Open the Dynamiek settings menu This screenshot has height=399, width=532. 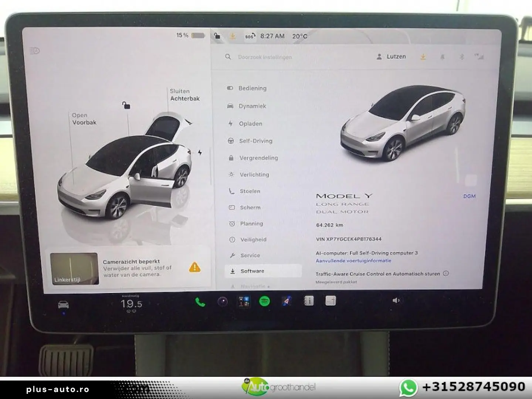pos(253,106)
